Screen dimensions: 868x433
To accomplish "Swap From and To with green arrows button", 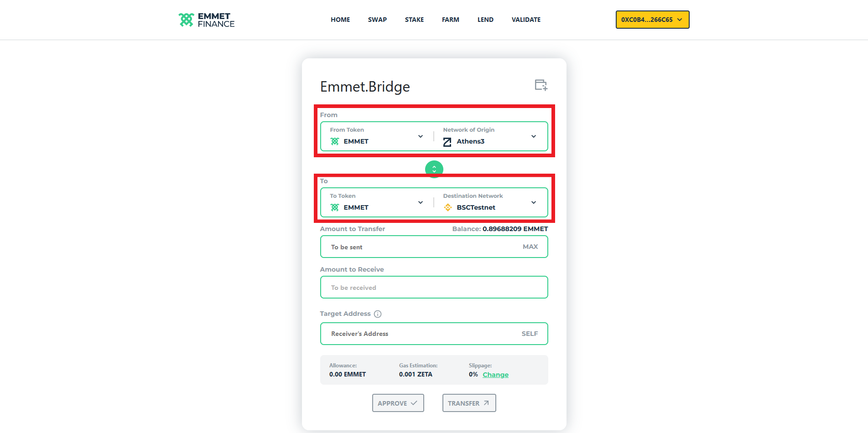I will (434, 169).
